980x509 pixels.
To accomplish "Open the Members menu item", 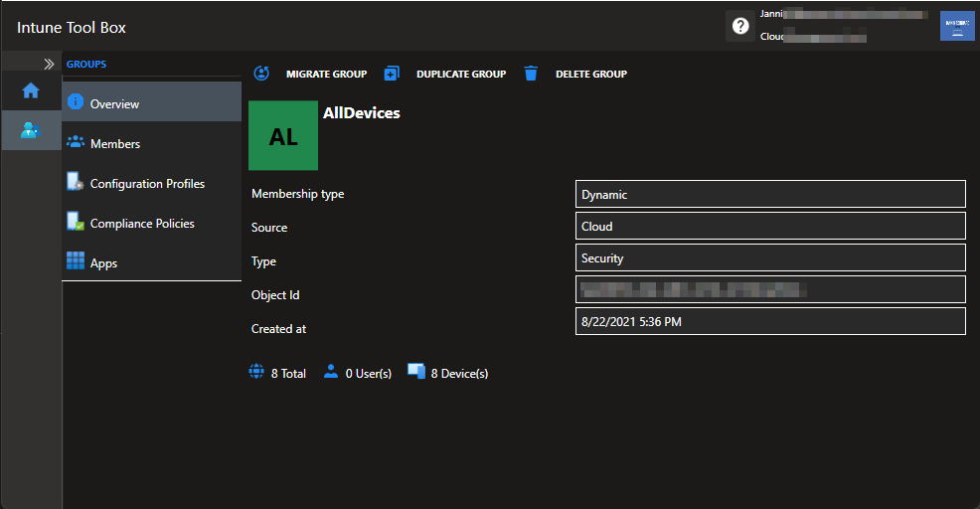I will 152,143.
